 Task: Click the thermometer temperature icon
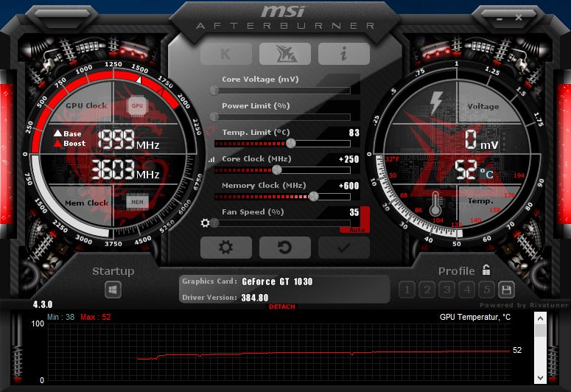tap(435, 203)
